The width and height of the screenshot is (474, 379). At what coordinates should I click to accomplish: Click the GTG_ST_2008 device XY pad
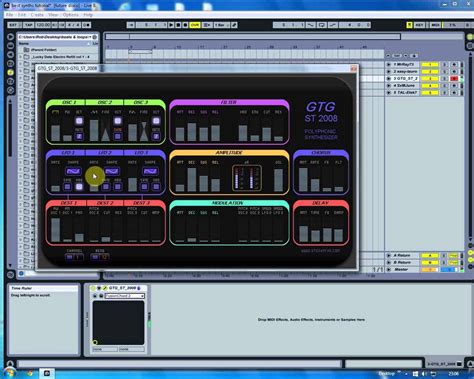[118, 323]
